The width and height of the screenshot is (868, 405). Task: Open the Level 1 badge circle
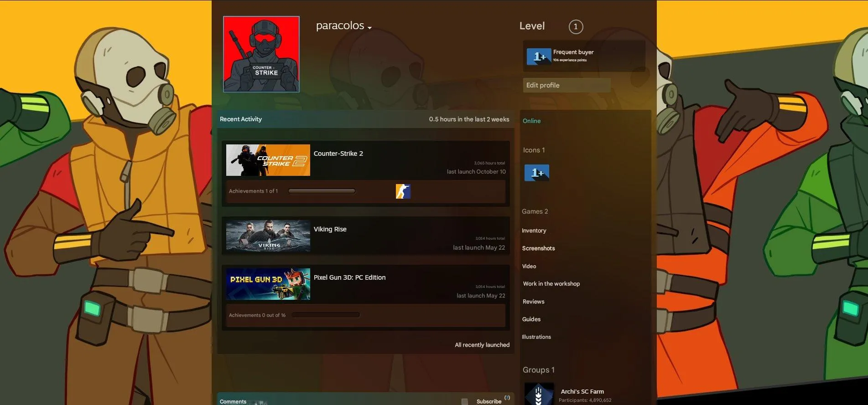(x=576, y=26)
